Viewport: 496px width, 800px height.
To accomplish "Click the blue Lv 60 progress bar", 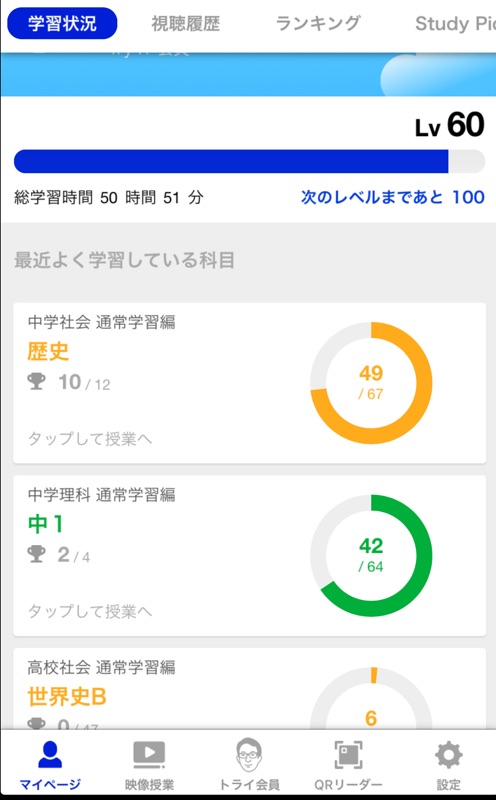I will coord(249,161).
